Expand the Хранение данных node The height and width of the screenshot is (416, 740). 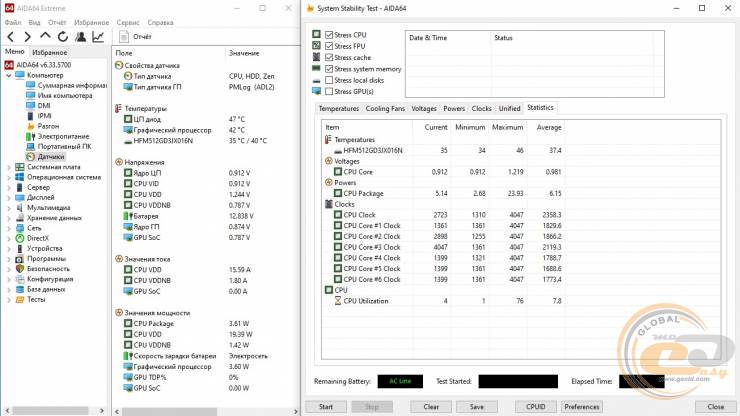point(8,218)
